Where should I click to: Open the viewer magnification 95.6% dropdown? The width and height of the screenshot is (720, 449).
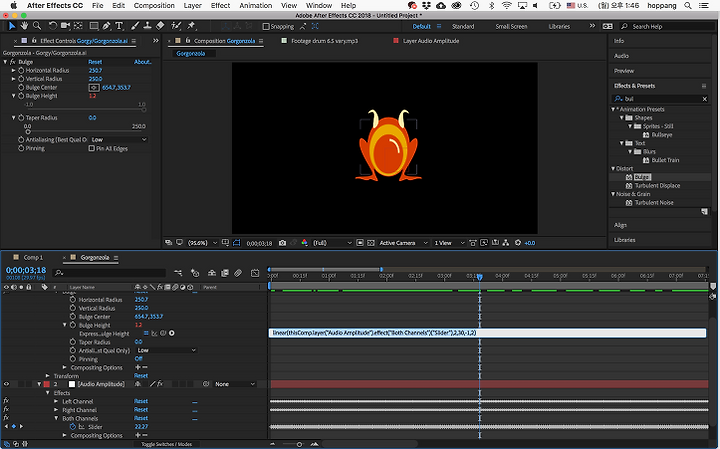tap(202, 243)
